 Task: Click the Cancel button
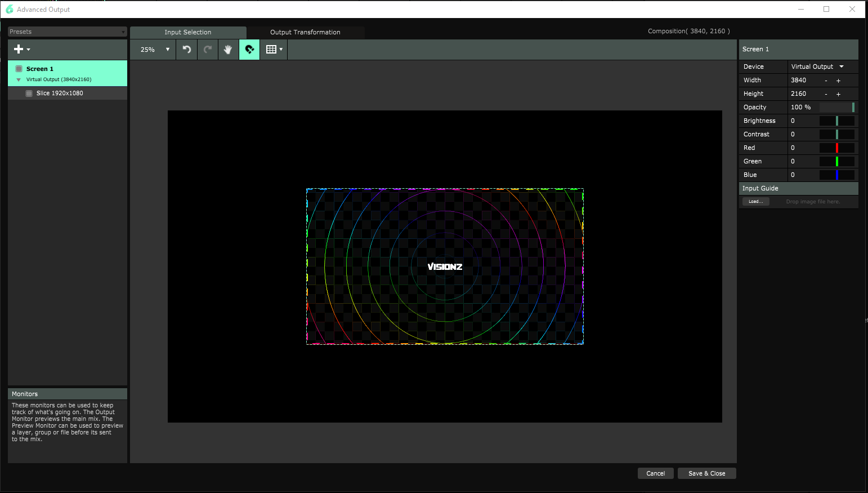655,473
